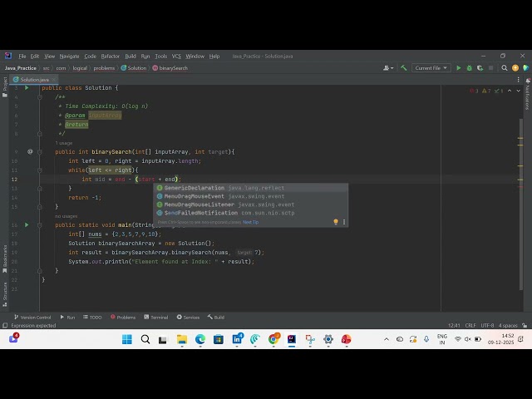Open the Run tool window

pos(67,318)
